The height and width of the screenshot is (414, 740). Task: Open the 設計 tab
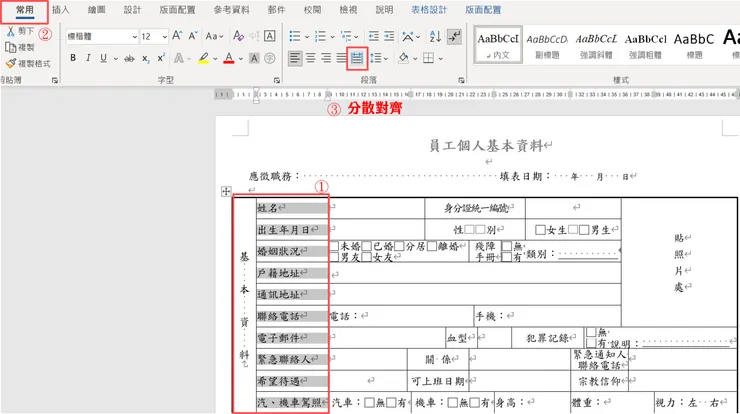pyautogui.click(x=132, y=10)
